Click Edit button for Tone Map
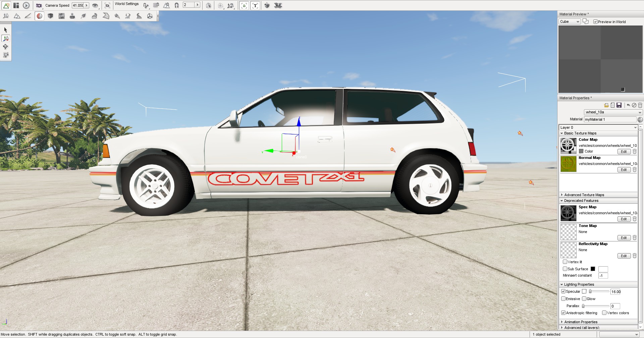644x338 pixels. point(624,238)
